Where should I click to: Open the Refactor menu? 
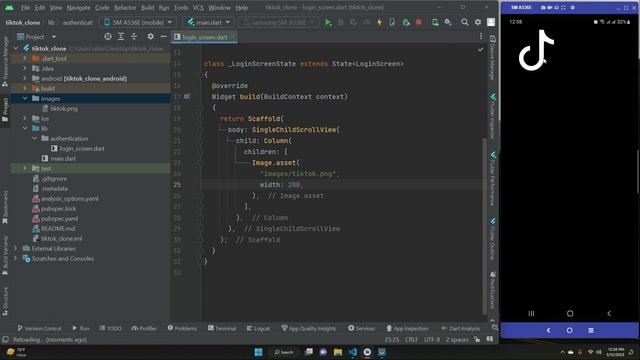click(125, 8)
